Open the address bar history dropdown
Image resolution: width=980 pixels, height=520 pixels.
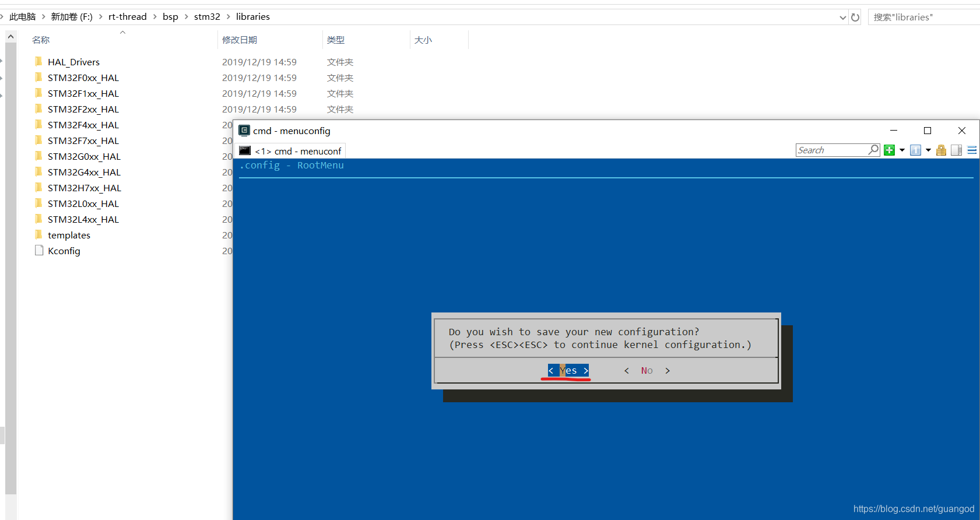[842, 17]
